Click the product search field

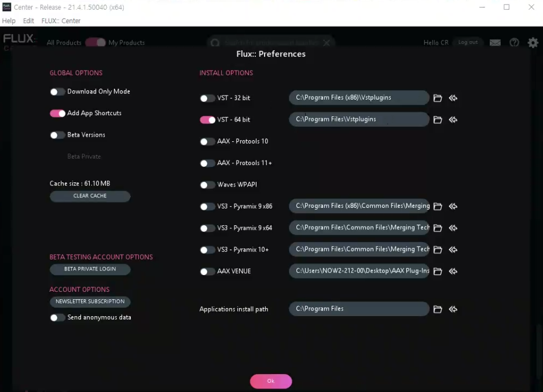tap(271, 43)
